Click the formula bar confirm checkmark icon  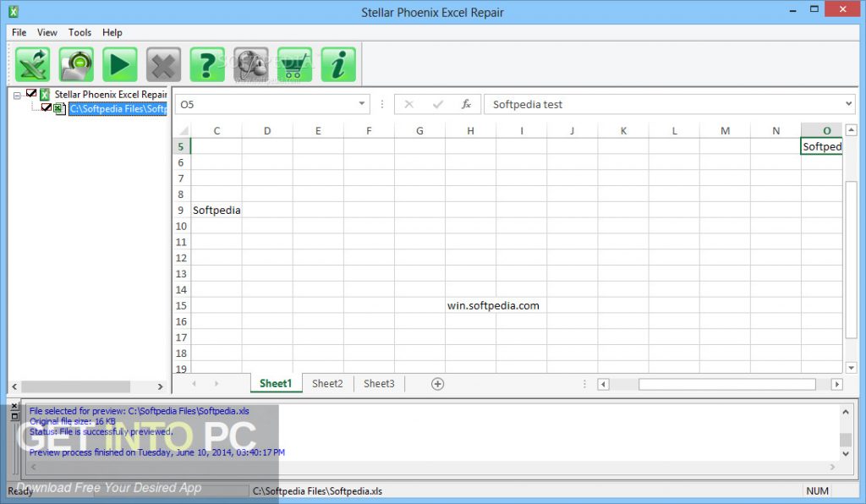tap(438, 104)
